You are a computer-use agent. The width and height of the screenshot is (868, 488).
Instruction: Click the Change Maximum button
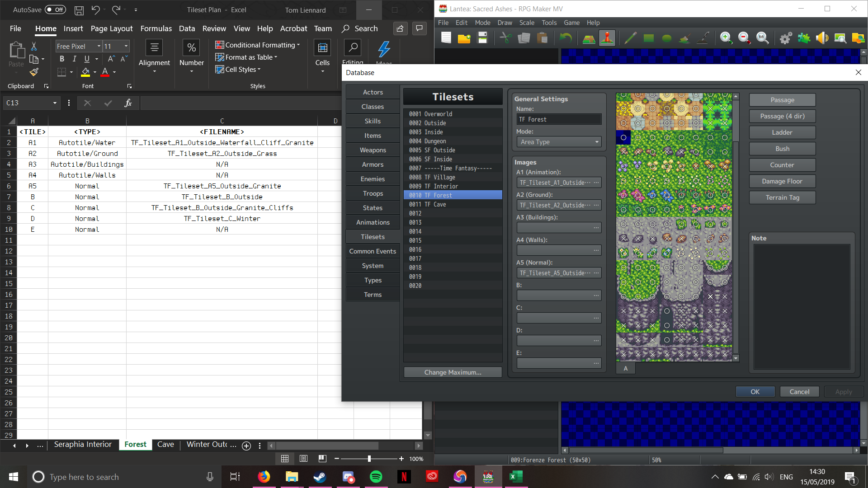453,372
